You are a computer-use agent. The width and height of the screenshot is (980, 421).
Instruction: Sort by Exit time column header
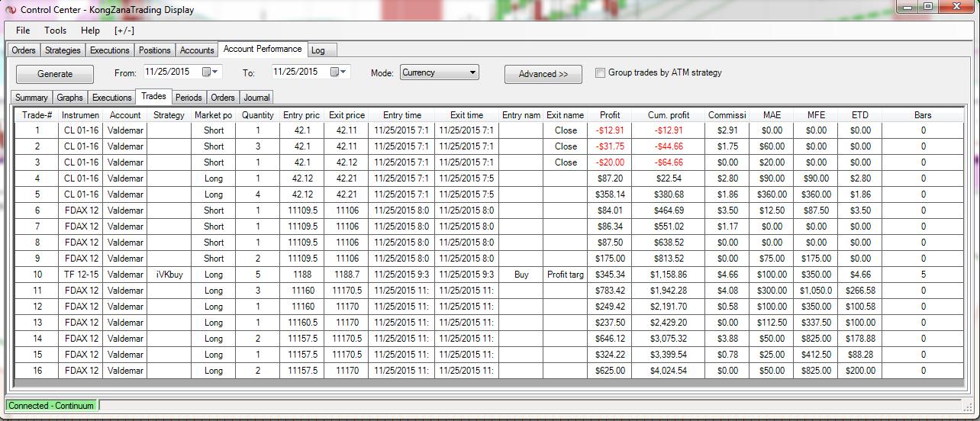(466, 115)
